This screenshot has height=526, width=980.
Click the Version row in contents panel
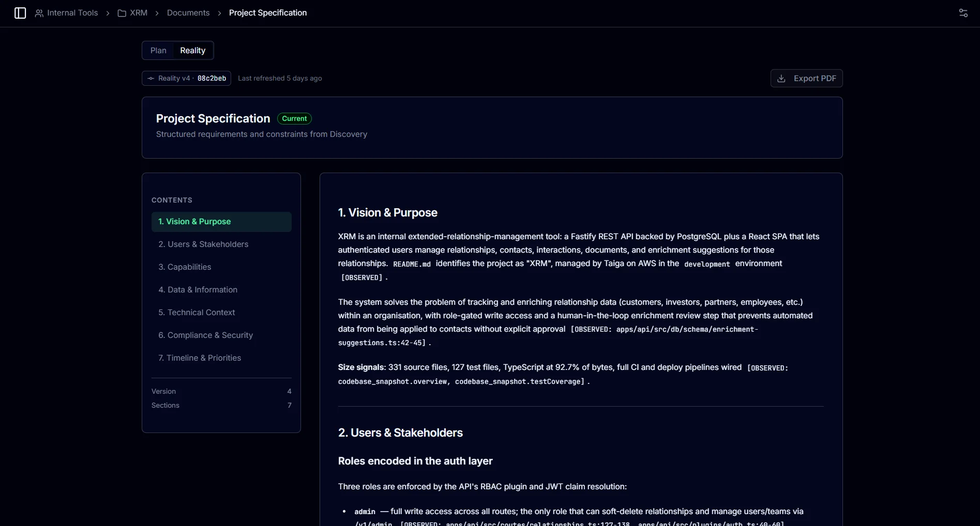coord(221,392)
